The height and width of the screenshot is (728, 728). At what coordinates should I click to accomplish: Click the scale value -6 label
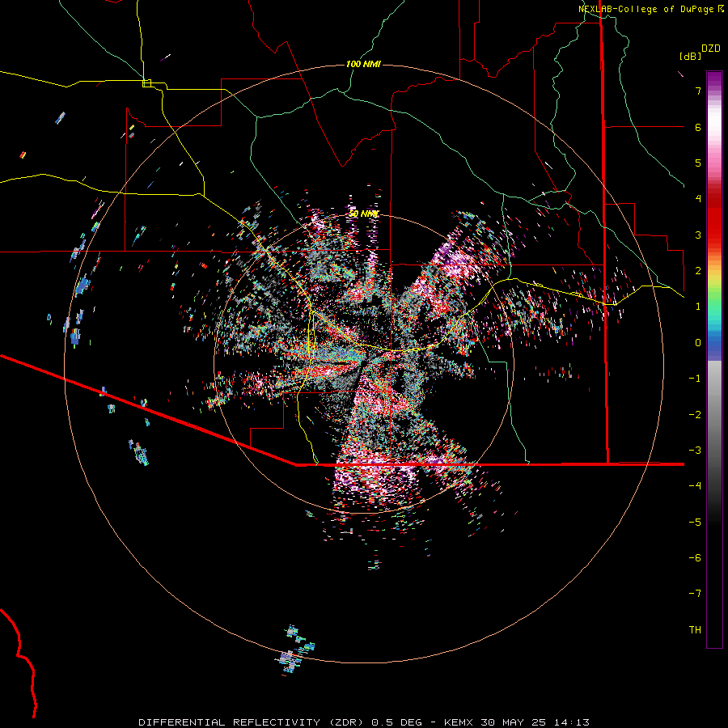(x=695, y=557)
